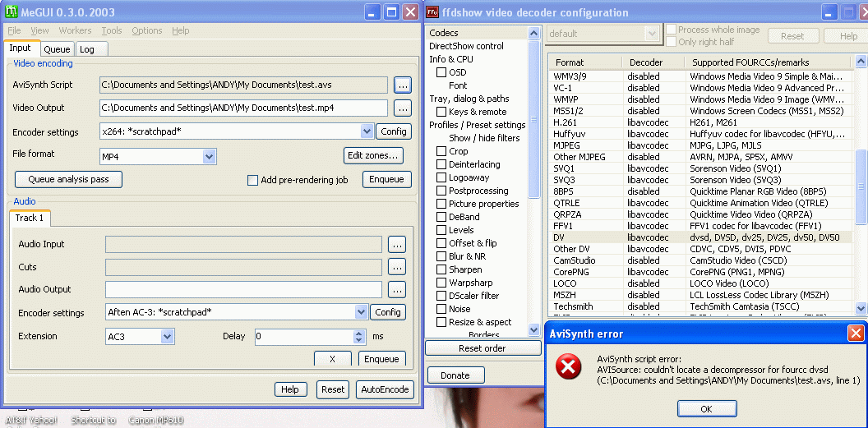The height and width of the screenshot is (428, 868).
Task: Browse for the Video Output file
Action: point(403,108)
